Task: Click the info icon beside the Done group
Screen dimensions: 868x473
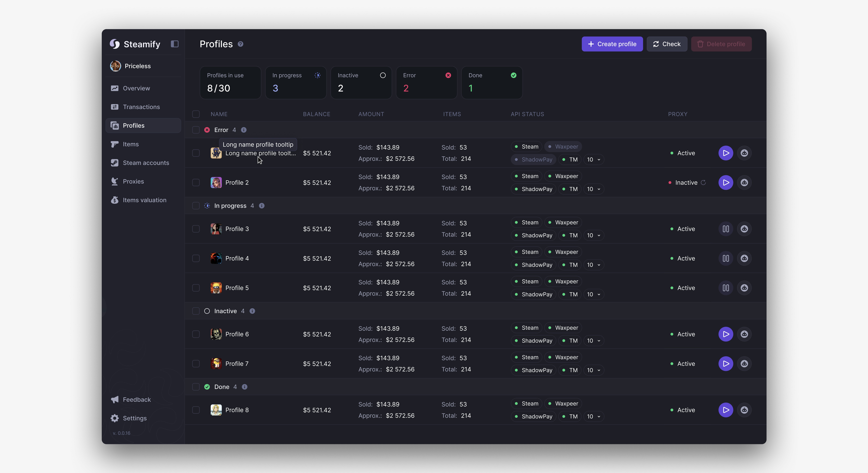Action: coord(245,387)
